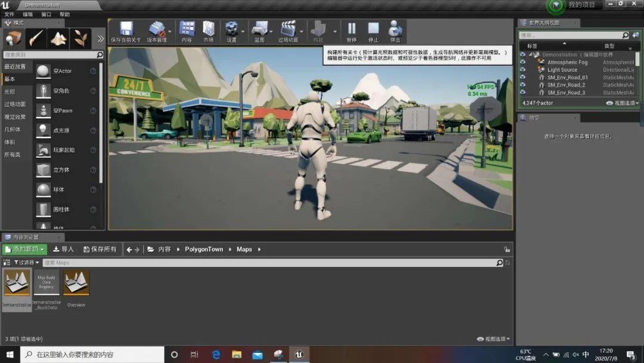Hide Atmospheric Fog using its eye icon

pos(522,62)
